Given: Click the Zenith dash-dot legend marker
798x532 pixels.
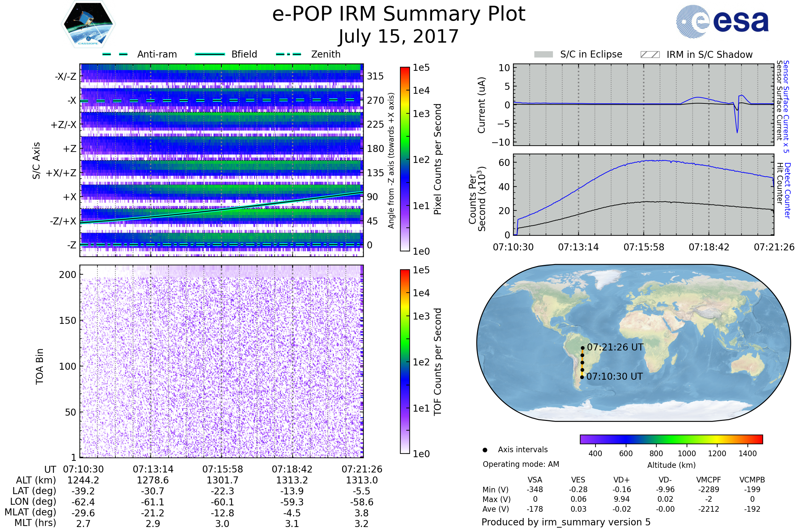Looking at the screenshot, I should pos(288,54).
